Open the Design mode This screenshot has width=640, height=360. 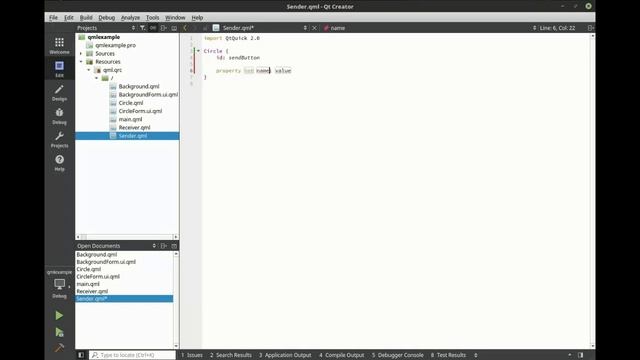click(59, 93)
